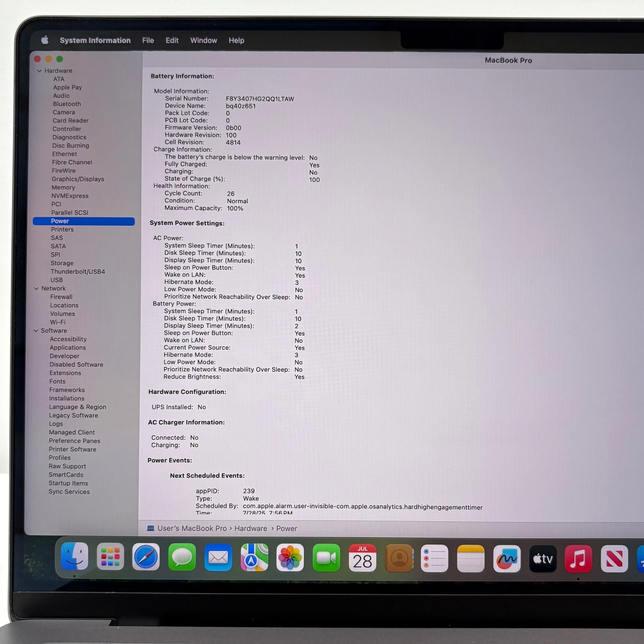Click the MacBook Pro window title

point(508,61)
